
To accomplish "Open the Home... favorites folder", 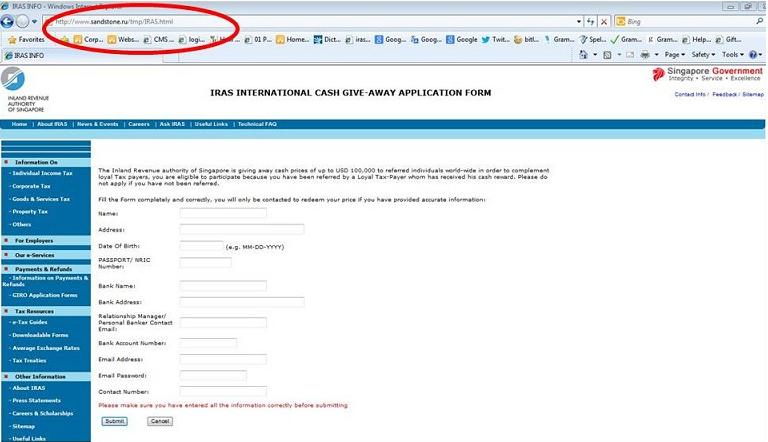I will (292, 39).
